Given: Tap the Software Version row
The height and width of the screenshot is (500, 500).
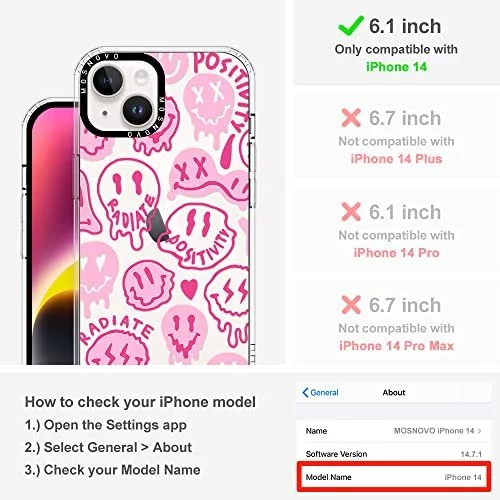Looking at the screenshot, I should [394, 454].
